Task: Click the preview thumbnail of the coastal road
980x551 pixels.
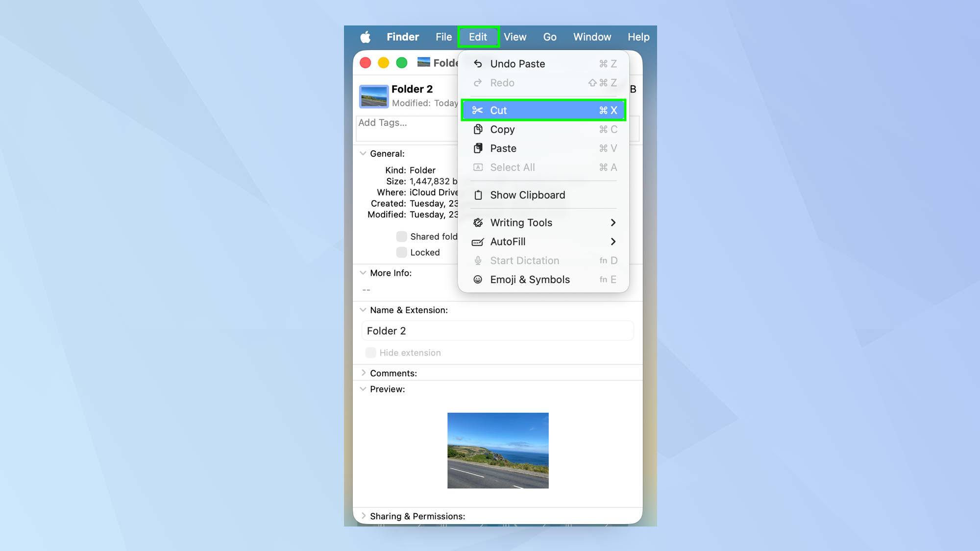Action: pos(497,450)
